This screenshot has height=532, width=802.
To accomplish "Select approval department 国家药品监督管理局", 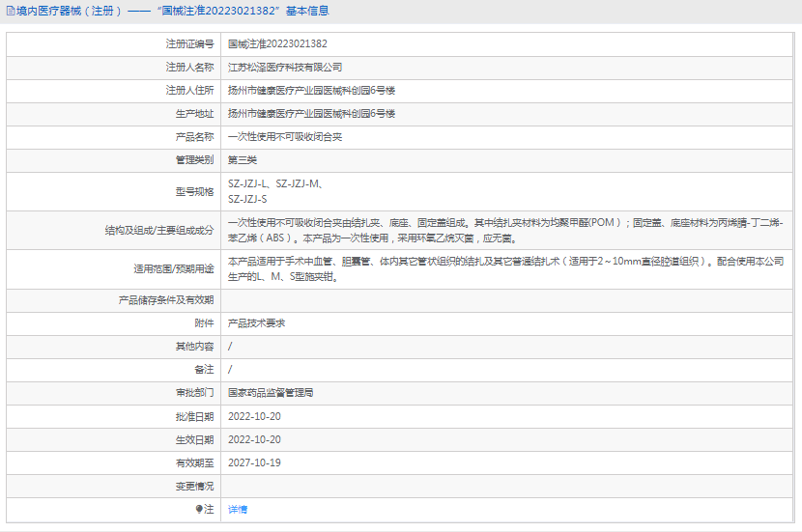I will tap(271, 393).
